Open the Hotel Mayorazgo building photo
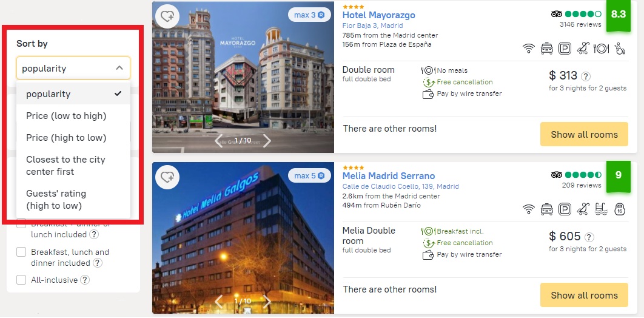644x318 pixels. coord(243,77)
